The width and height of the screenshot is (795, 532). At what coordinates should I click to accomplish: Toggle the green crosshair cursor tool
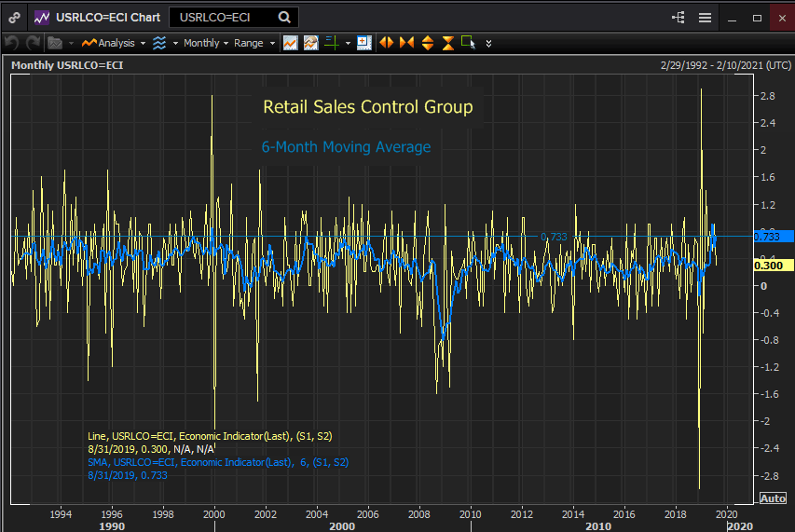331,43
